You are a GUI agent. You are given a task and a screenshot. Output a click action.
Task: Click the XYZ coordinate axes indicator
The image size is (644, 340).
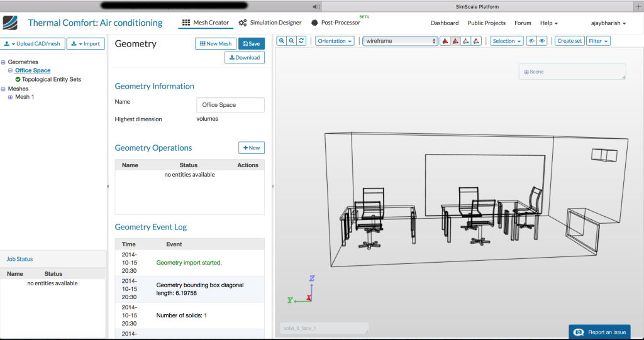pos(301,290)
